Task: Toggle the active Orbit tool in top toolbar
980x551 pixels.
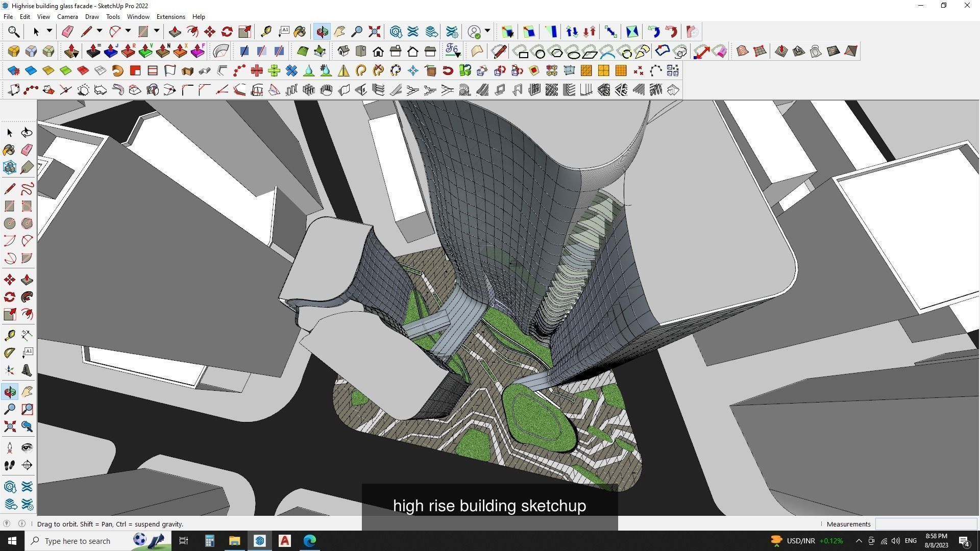Action: point(322,32)
